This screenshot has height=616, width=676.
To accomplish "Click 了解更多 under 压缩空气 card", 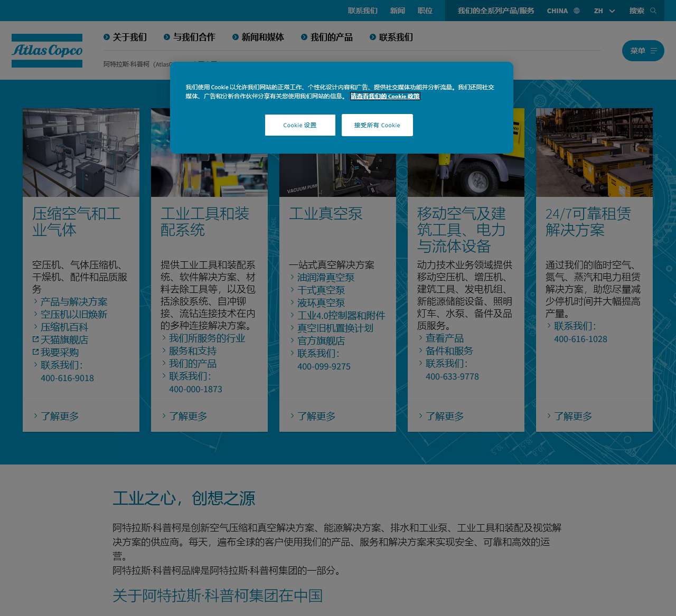I will click(x=60, y=416).
